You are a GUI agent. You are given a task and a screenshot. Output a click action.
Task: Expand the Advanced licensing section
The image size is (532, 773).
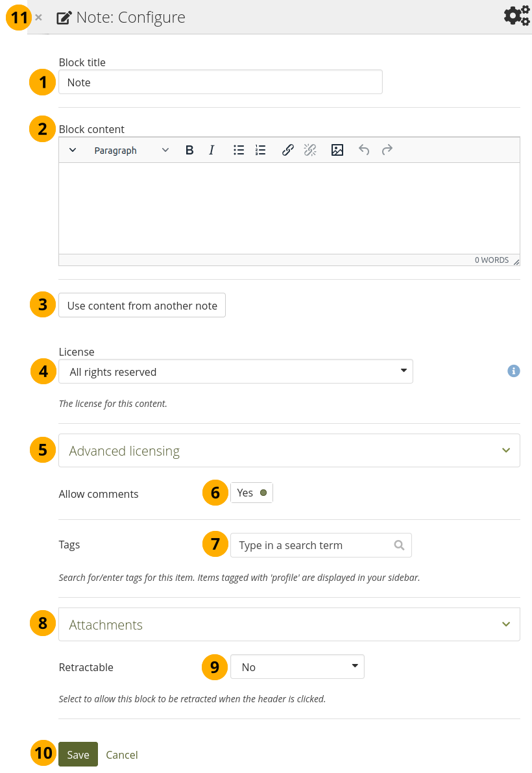click(x=289, y=451)
